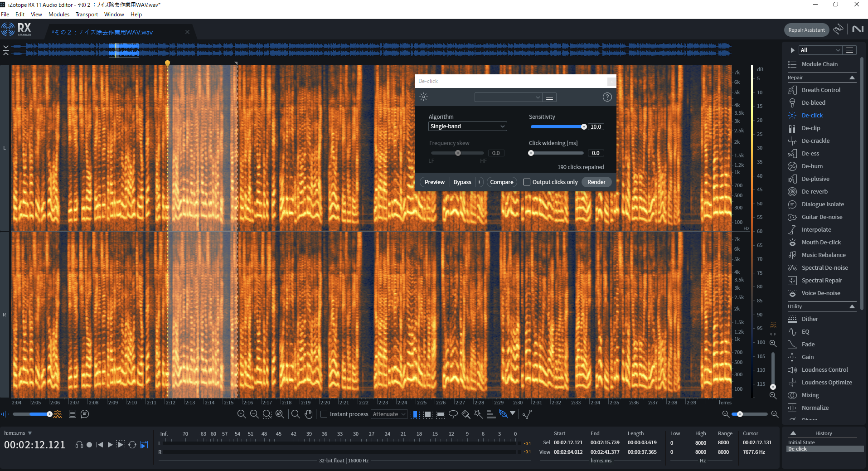This screenshot has height=471, width=868.
Task: Open the markers and regions list icon
Action: 72,414
